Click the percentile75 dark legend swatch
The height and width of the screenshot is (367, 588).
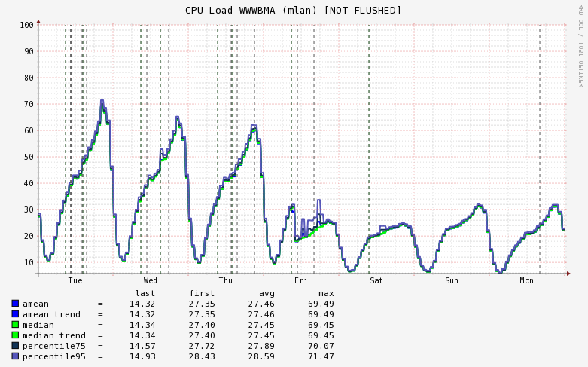click(x=15, y=345)
